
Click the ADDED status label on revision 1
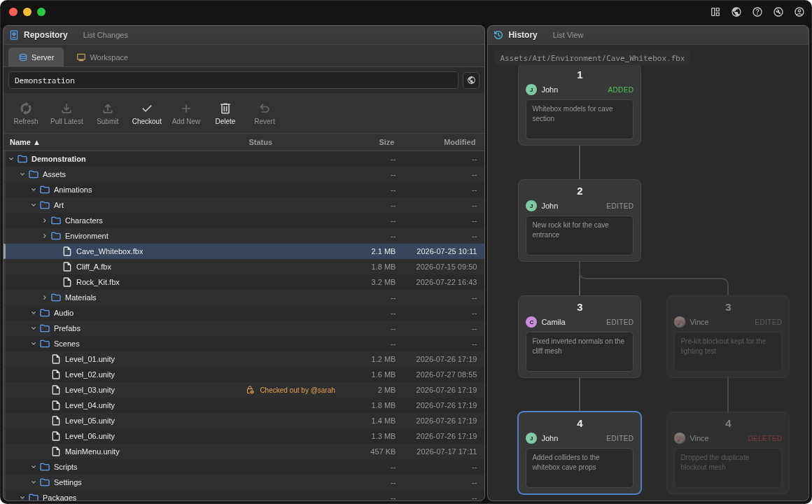coord(620,90)
